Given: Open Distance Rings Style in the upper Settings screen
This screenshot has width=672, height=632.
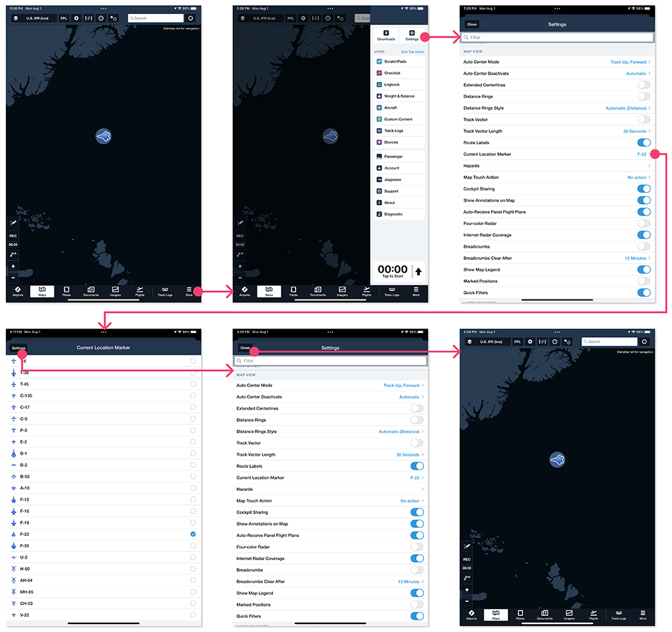Looking at the screenshot, I should [x=557, y=108].
